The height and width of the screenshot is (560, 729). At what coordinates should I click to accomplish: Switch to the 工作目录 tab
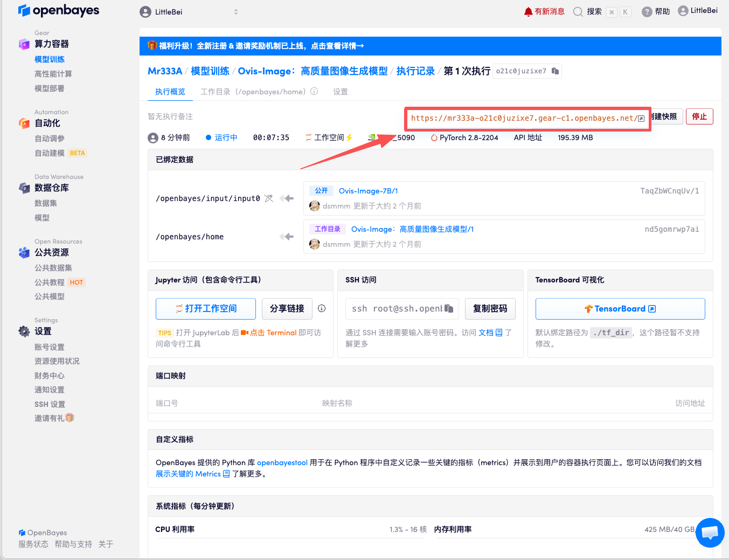pos(253,92)
